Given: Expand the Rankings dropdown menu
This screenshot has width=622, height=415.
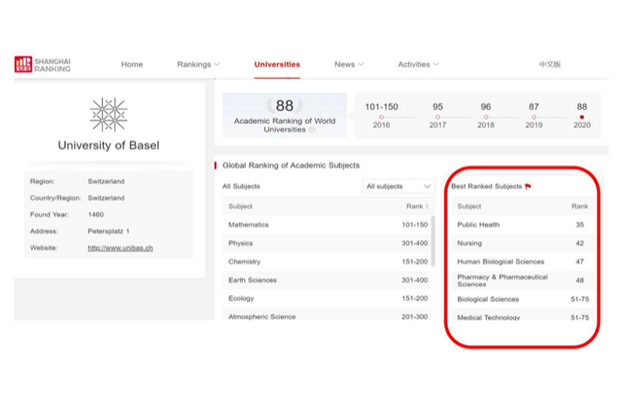Looking at the screenshot, I should click(198, 64).
